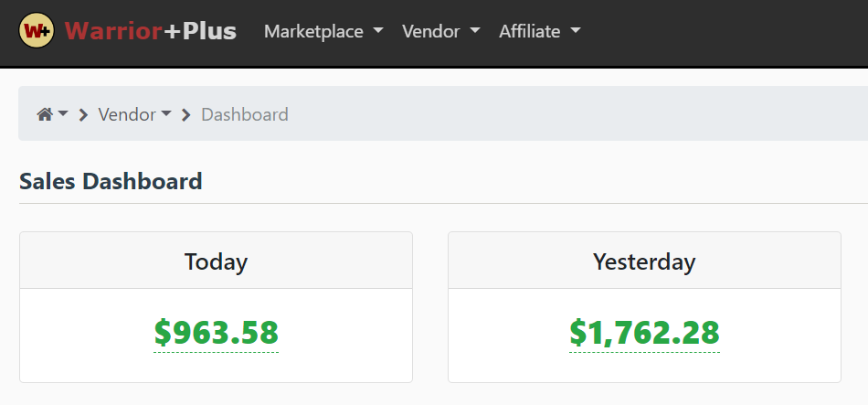The width and height of the screenshot is (868, 405).
Task: Click the Yesterday card header
Action: point(644,261)
